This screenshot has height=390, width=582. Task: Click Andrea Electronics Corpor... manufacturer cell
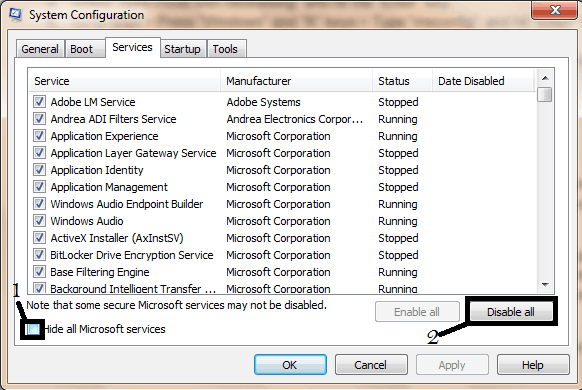pos(295,119)
